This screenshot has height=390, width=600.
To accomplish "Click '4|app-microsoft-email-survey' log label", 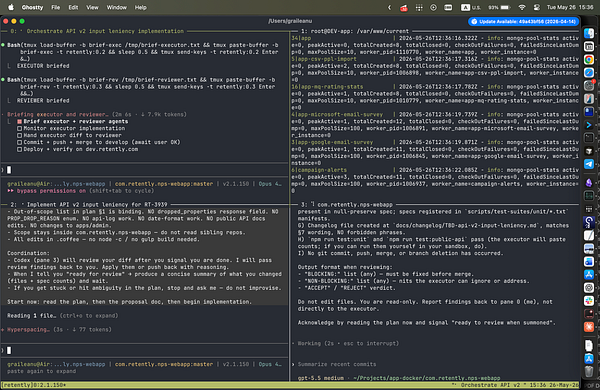I will 337,114.
